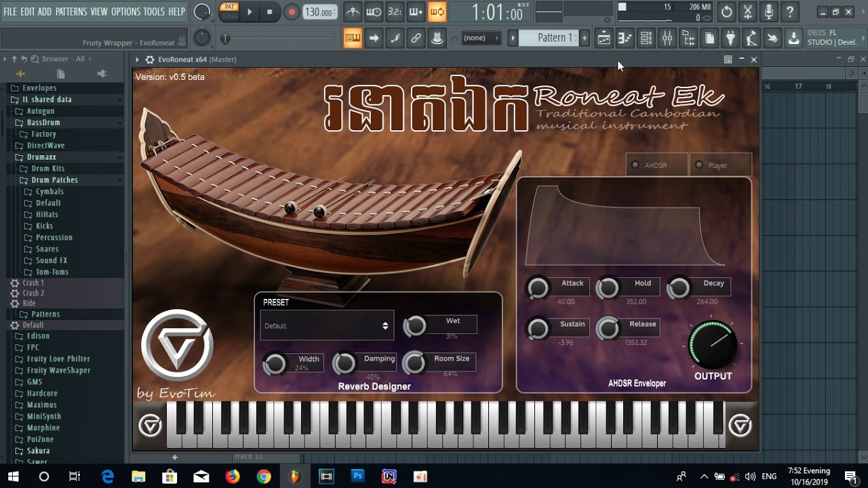Click the Room Size knob
Screen dimensions: 868x488
(414, 363)
